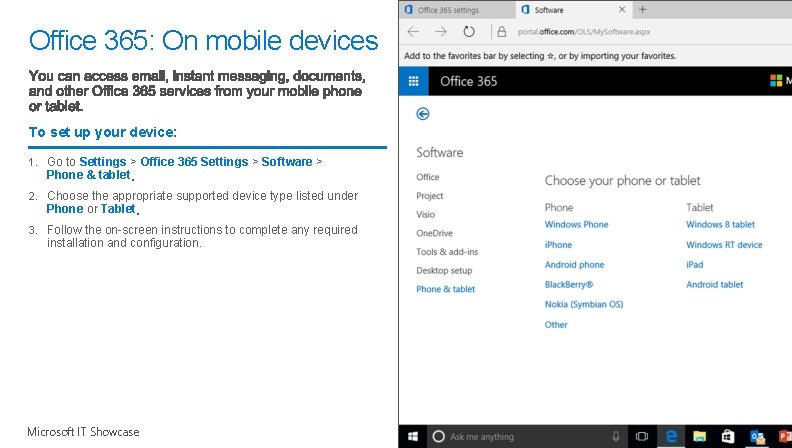Click the 'To set up your device:' heading
The width and height of the screenshot is (792, 448).
point(103,132)
